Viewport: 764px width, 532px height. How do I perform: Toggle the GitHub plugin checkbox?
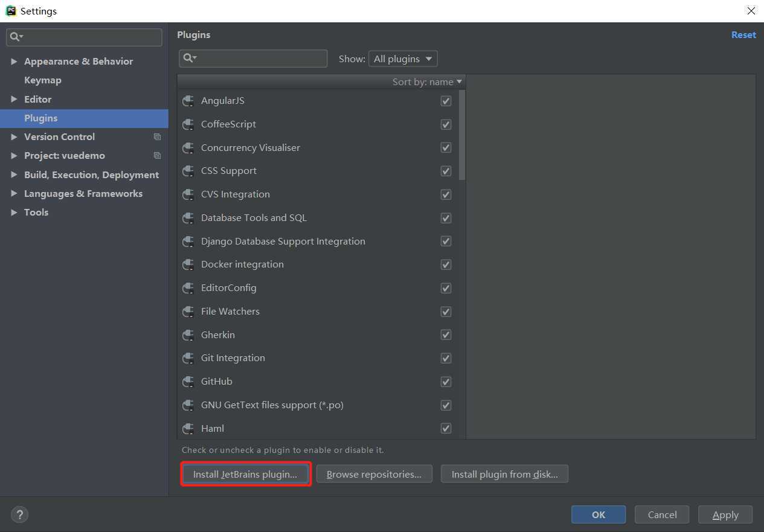(446, 382)
